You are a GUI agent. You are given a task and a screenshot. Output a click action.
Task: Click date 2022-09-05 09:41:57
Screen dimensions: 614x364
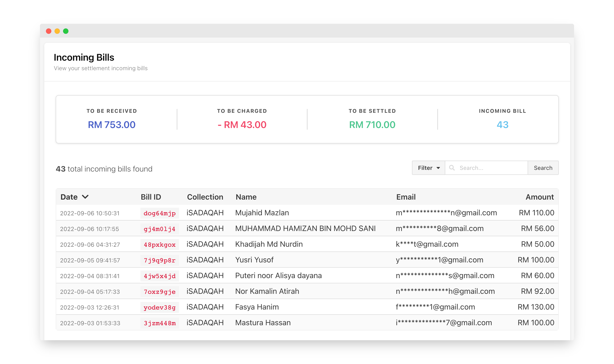click(x=90, y=260)
